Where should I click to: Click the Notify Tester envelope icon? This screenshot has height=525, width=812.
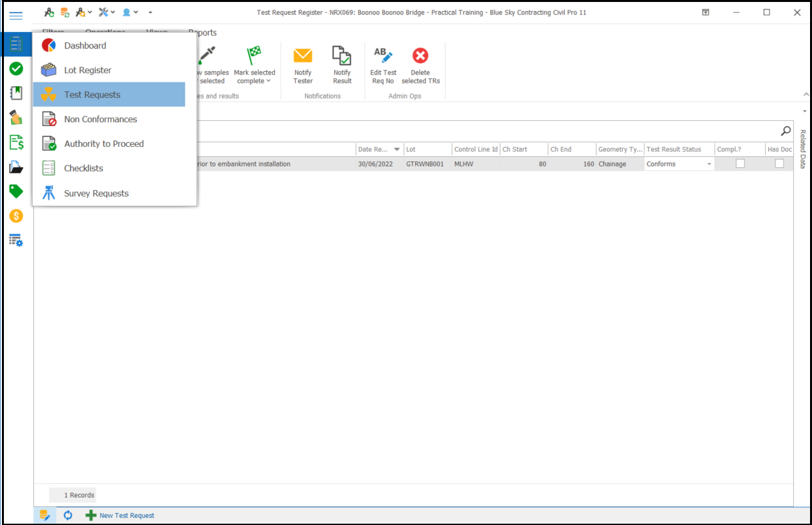click(x=303, y=56)
